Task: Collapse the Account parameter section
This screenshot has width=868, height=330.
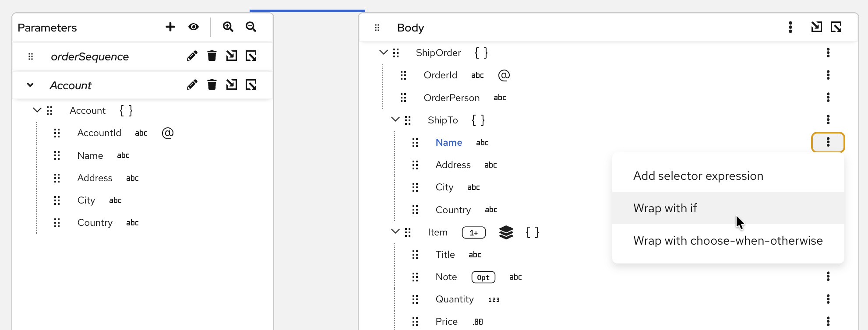Action: (x=30, y=85)
